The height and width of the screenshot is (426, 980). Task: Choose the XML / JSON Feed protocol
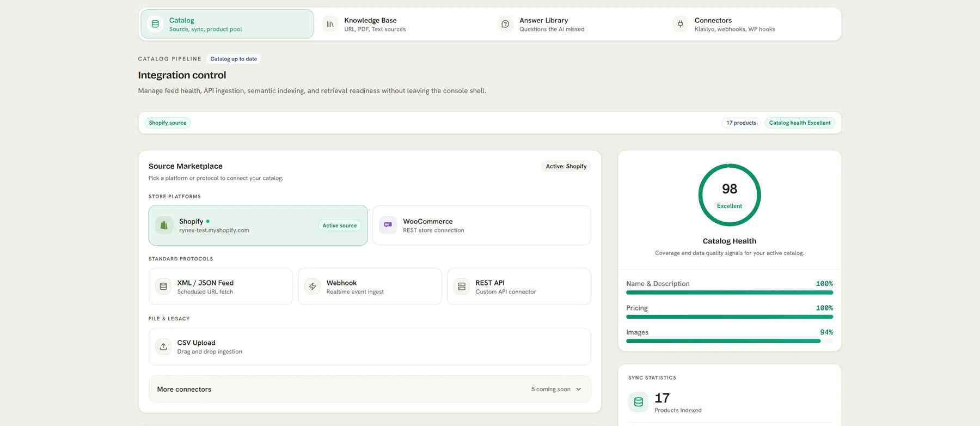(x=220, y=287)
